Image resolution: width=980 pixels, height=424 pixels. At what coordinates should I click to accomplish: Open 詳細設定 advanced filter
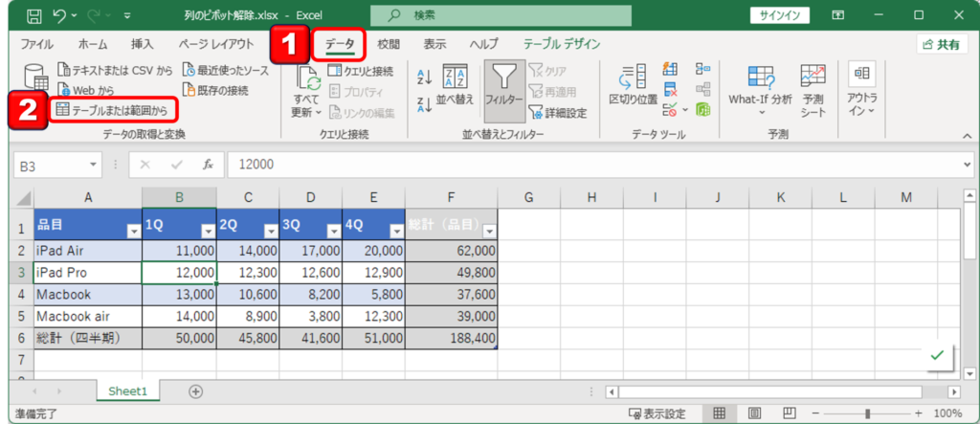tap(558, 113)
